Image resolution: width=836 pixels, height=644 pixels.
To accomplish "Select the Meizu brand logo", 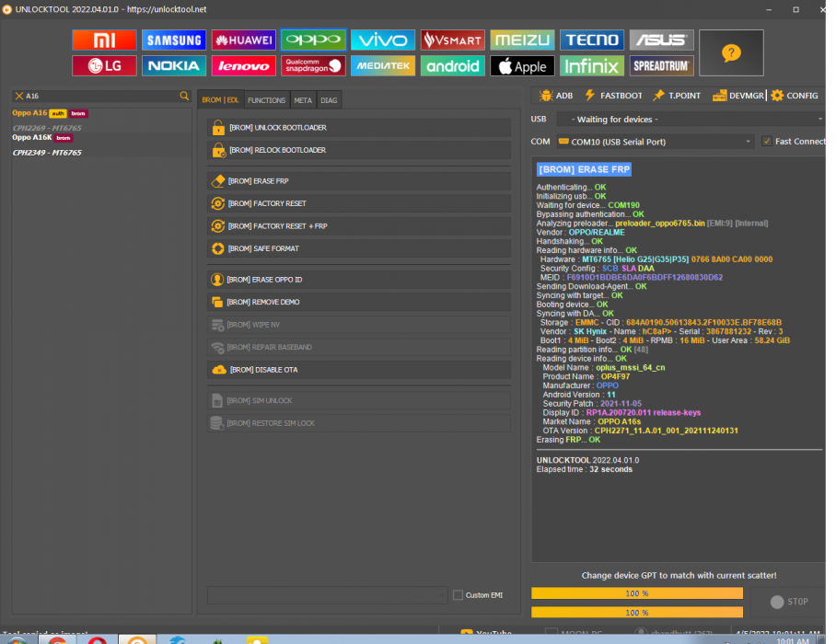I will coord(523,40).
